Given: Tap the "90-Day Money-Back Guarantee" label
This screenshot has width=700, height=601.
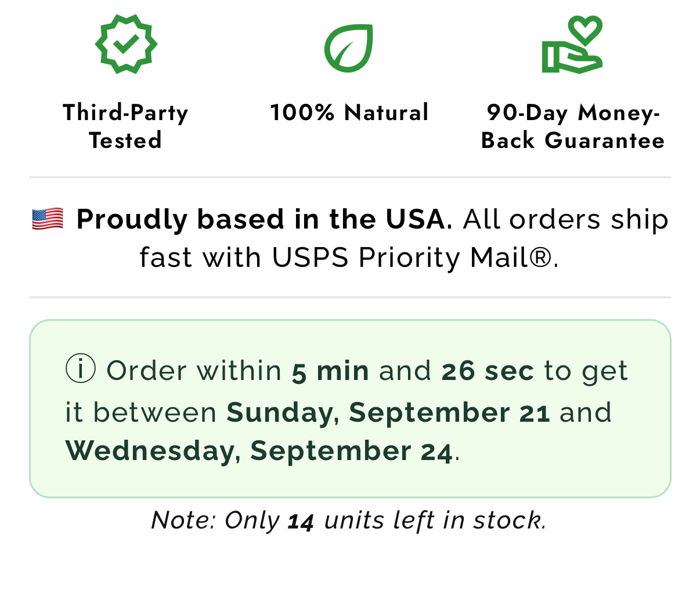Looking at the screenshot, I should [573, 126].
